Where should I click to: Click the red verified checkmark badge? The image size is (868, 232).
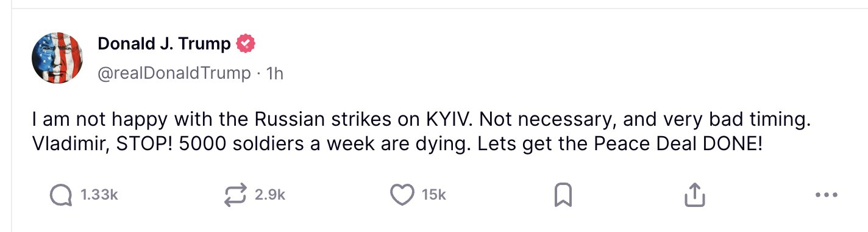pos(245,44)
